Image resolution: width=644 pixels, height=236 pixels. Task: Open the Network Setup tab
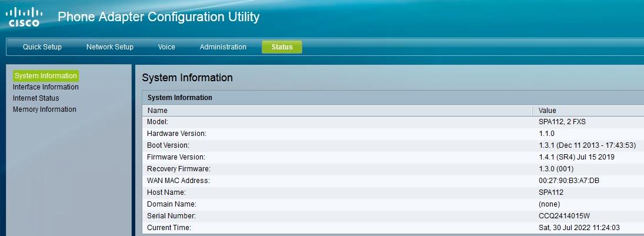(109, 47)
